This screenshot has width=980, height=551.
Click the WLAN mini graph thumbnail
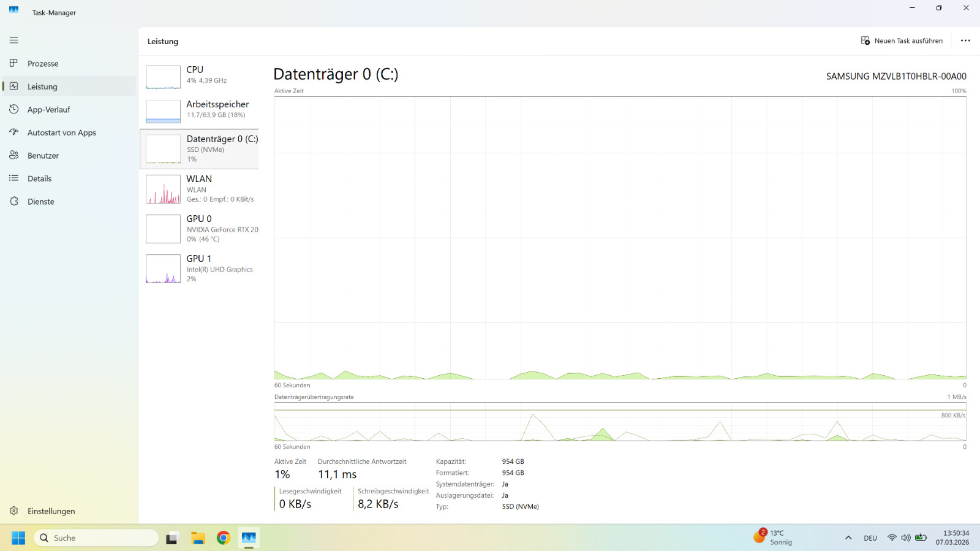(x=163, y=189)
